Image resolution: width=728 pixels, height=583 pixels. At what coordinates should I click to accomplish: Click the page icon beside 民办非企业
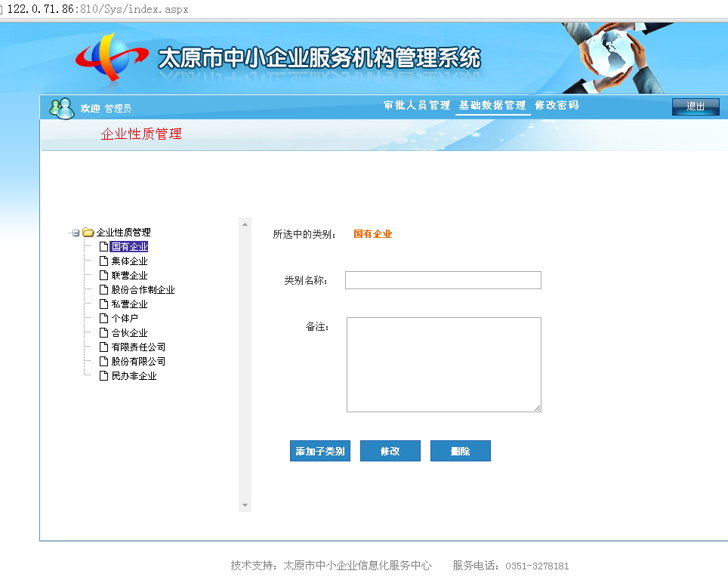(104, 376)
